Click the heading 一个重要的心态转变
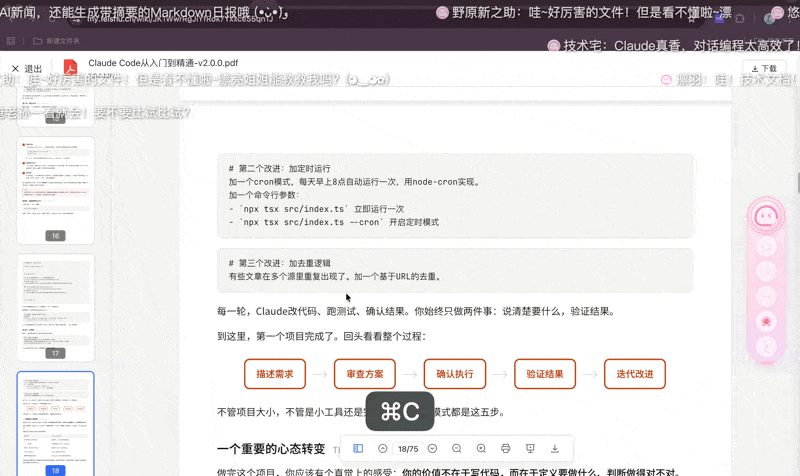Screen dimensions: 800x476 [x=271, y=448]
